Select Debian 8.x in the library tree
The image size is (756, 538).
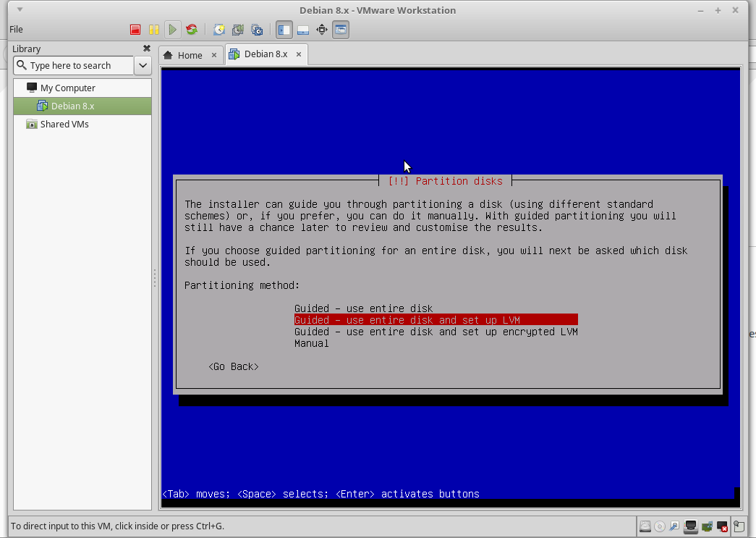click(82, 106)
